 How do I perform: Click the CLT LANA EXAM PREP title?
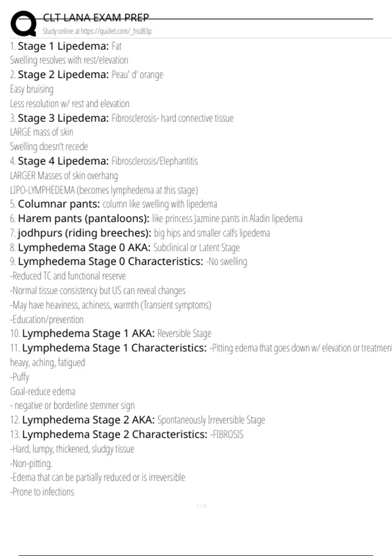(x=96, y=17)
